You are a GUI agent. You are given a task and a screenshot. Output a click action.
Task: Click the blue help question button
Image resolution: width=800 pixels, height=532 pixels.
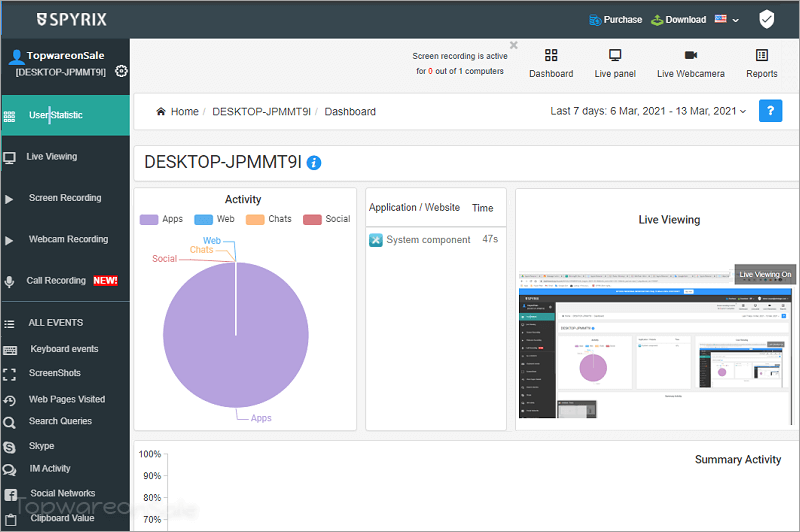(770, 111)
